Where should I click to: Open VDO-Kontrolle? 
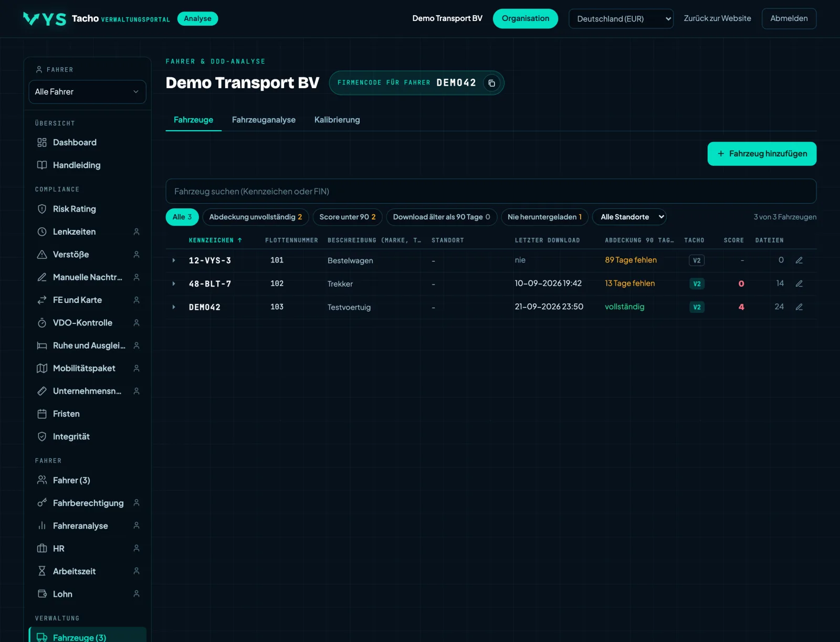(87, 323)
